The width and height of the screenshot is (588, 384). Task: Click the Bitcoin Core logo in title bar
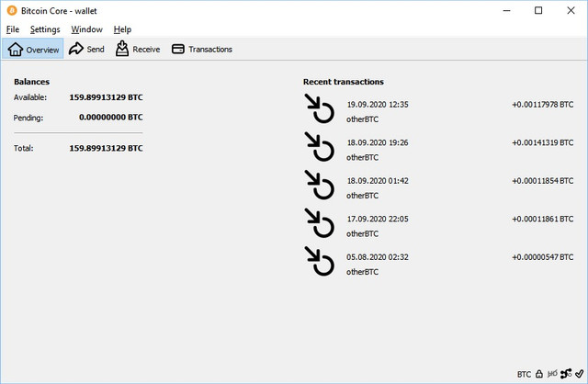click(12, 10)
